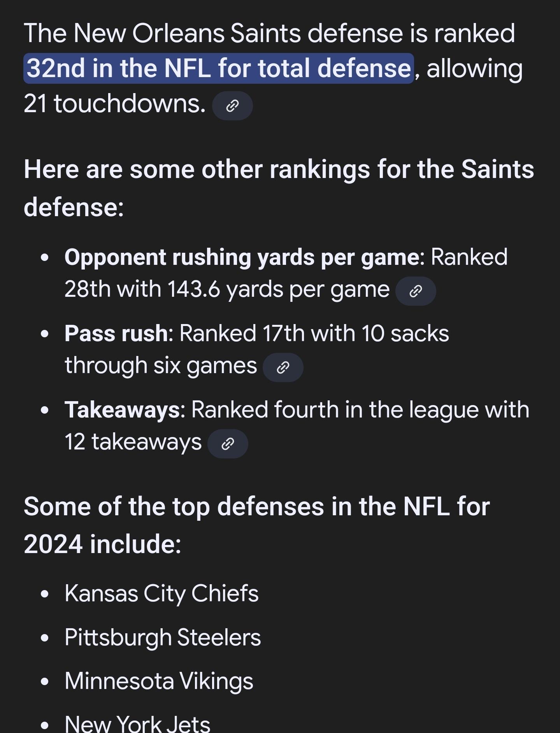Open source link after "143.6 yards per game"
560x733 pixels.
416,291
